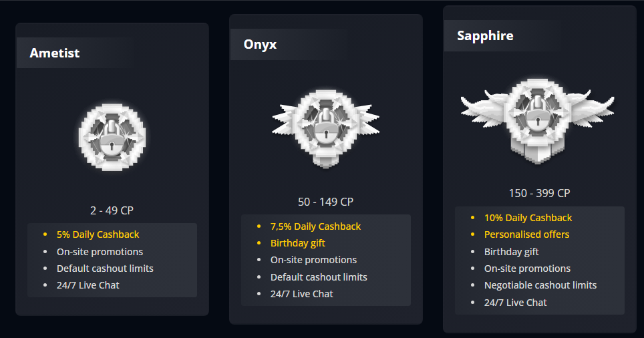
Task: Click the Onyx winged badge icon
Action: coord(325,127)
